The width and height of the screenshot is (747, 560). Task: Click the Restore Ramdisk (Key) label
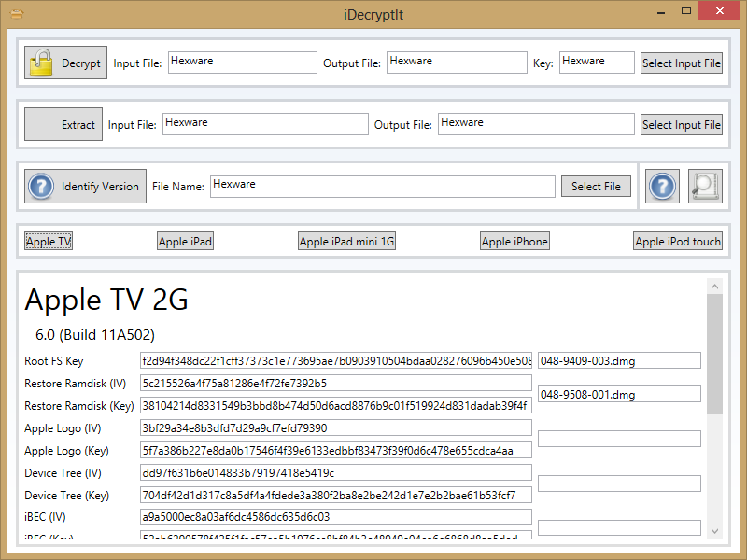(79, 406)
